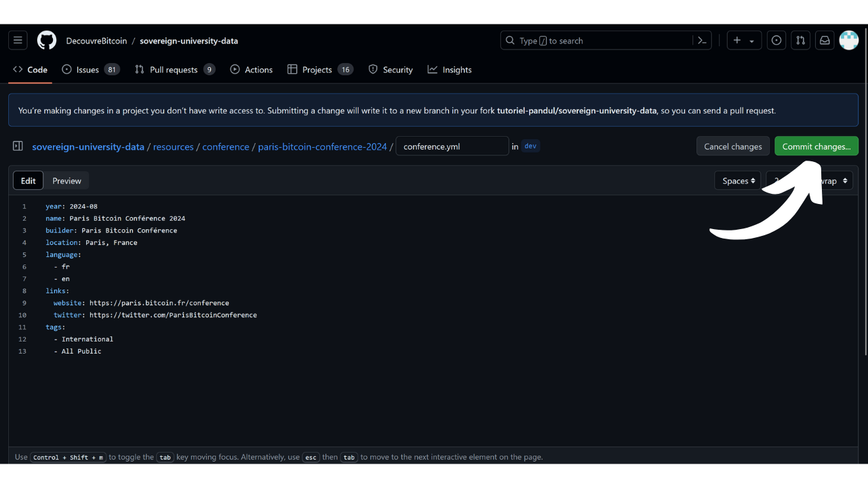Select the Edit tab in editor
The height and width of the screenshot is (488, 868).
[x=28, y=181]
